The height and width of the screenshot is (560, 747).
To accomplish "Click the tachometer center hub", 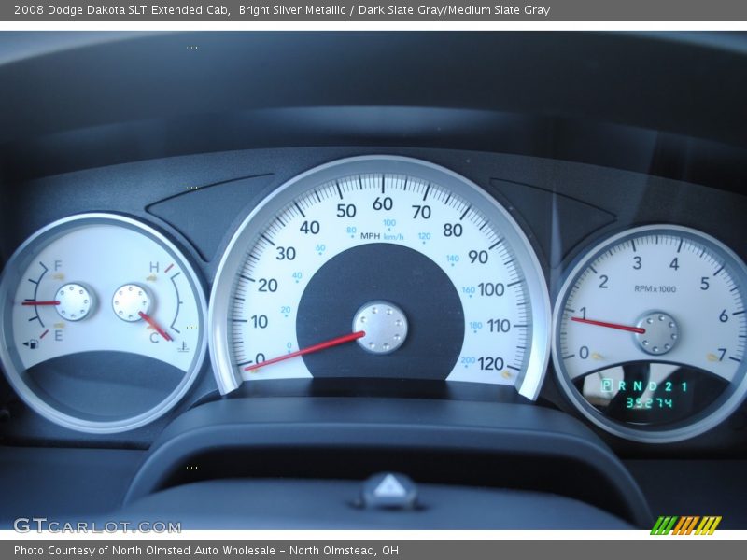I will pos(657,333).
